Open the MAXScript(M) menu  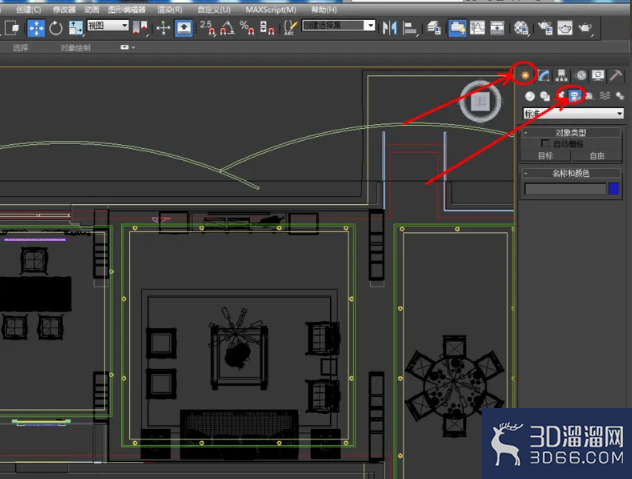(x=271, y=9)
